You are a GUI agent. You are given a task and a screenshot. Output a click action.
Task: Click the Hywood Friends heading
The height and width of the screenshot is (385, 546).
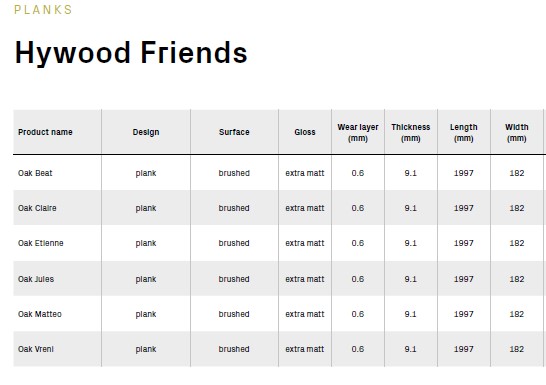click(131, 53)
